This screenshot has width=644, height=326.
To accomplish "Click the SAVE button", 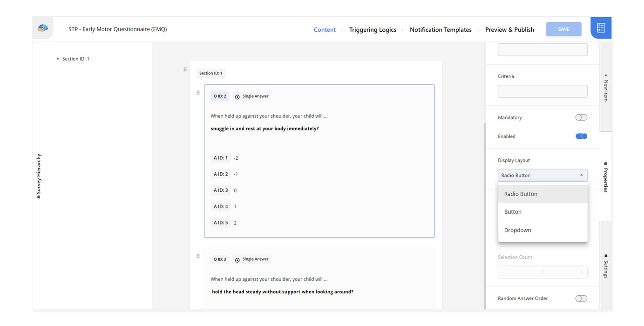I will point(563,28).
